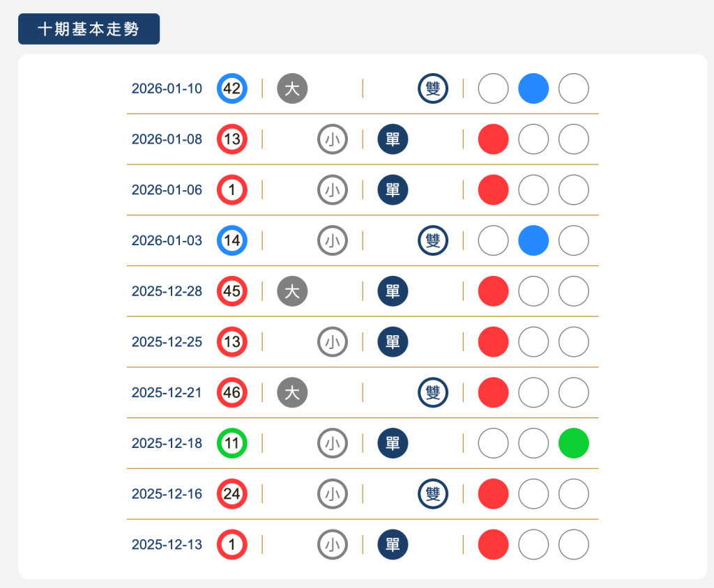Click the date 2025-12-13

[x=167, y=545]
